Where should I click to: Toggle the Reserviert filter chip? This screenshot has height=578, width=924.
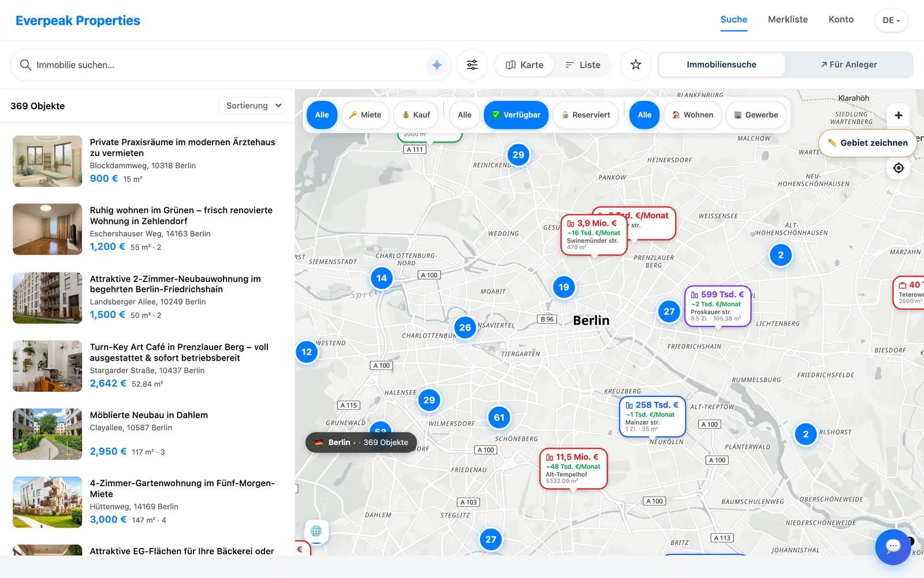click(586, 115)
